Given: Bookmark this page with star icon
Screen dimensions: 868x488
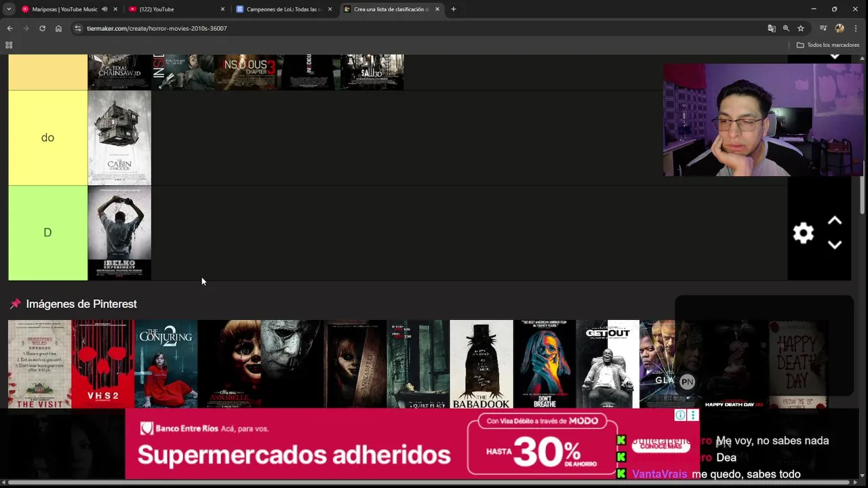Looking at the screenshot, I should [x=801, y=28].
